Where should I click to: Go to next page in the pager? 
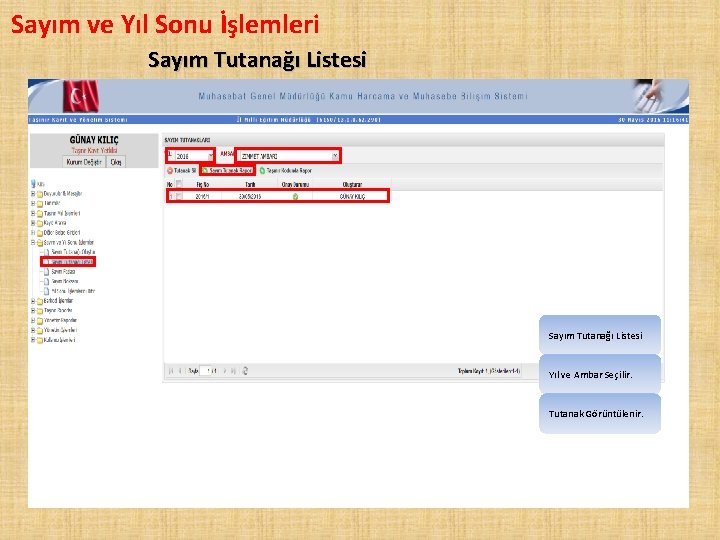click(x=225, y=371)
